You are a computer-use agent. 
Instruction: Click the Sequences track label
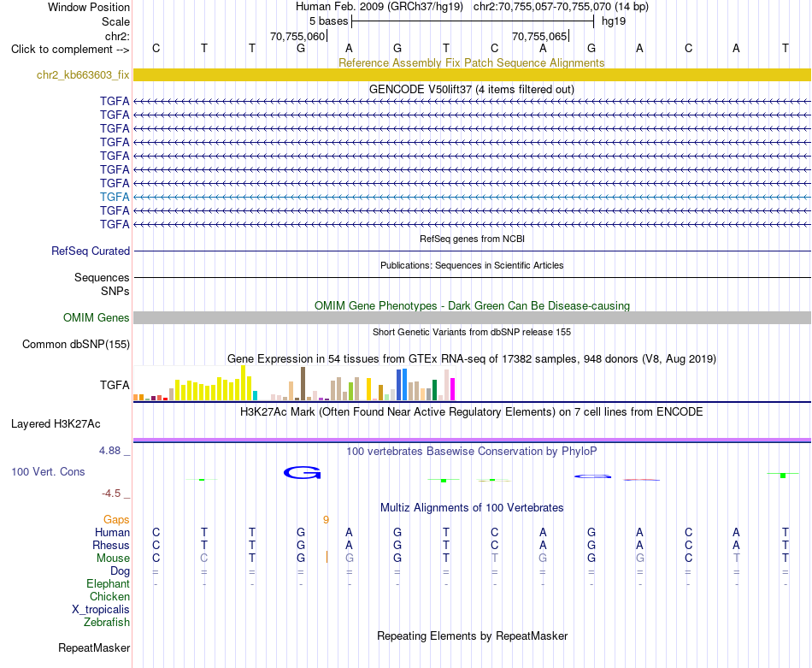tap(102, 277)
